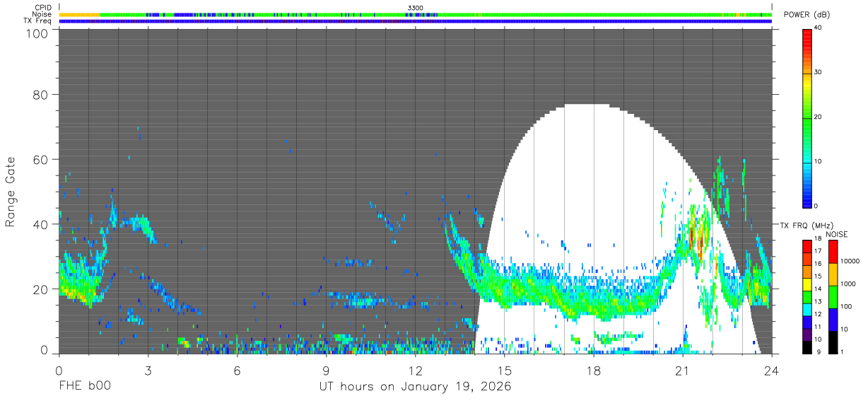Select the 40 label on power colorbar
Screen dimensions: 868x401
tap(818, 28)
